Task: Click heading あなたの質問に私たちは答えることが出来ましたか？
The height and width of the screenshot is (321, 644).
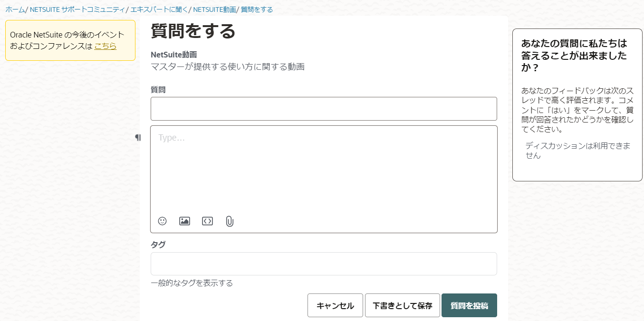Action: [x=574, y=56]
